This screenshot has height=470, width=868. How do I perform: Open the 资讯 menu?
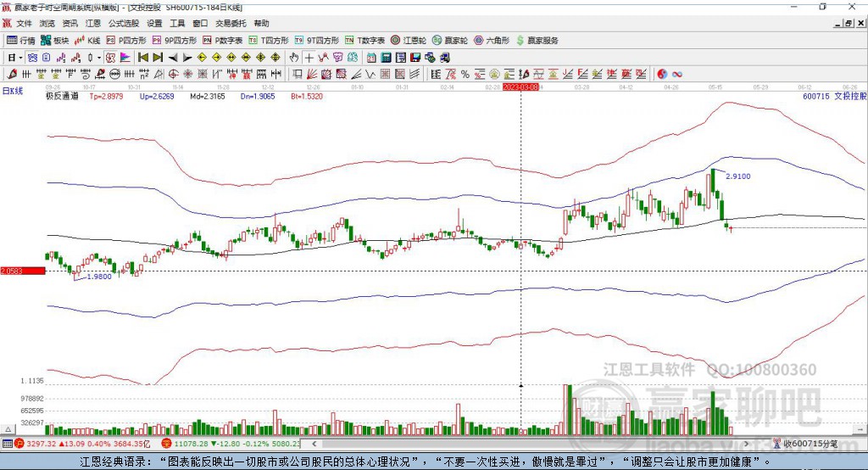pyautogui.click(x=70, y=23)
